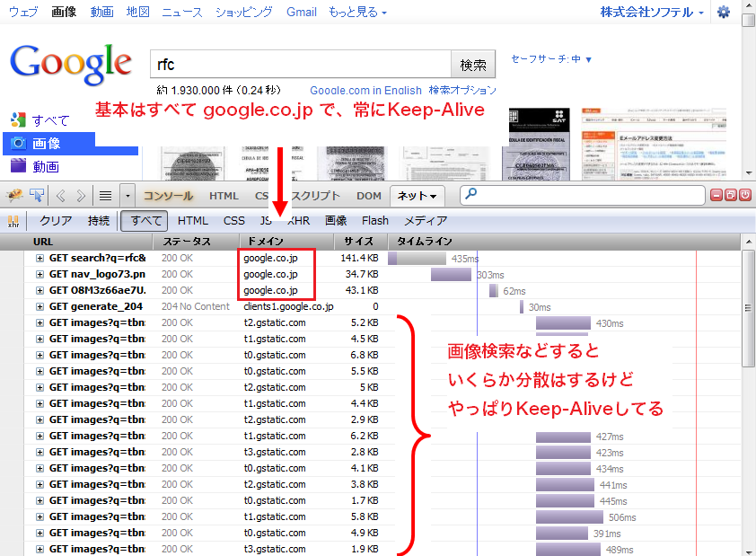The height and width of the screenshot is (556, 756).
Task: Click the 506ms timeline bar
Action: click(x=569, y=517)
